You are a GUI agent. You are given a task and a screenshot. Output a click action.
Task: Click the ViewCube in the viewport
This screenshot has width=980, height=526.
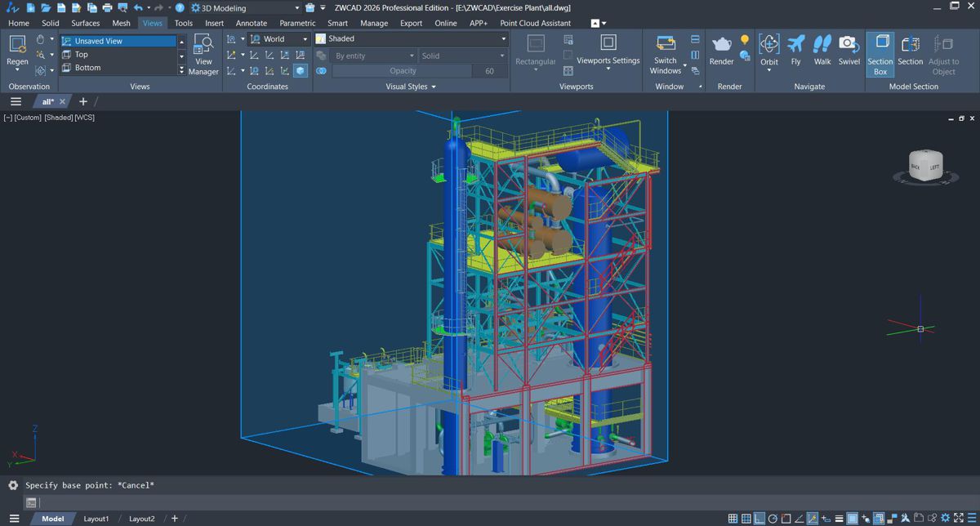(925, 164)
